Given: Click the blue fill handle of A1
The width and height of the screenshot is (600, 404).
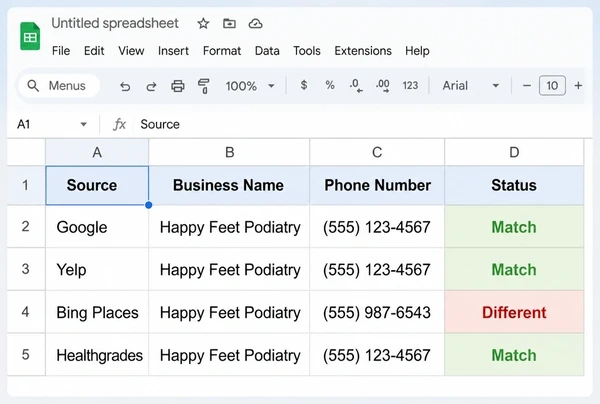Looking at the screenshot, I should coord(148,205).
